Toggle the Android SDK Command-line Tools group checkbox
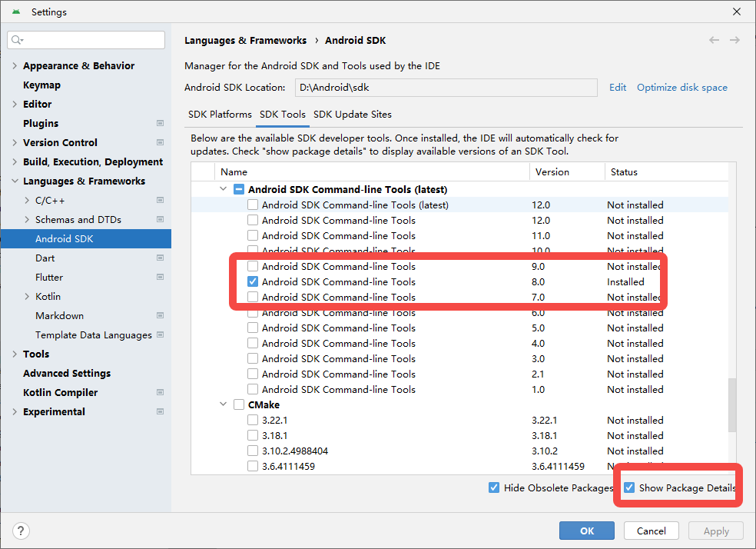Screen dimensions: 756x549 click(239, 190)
